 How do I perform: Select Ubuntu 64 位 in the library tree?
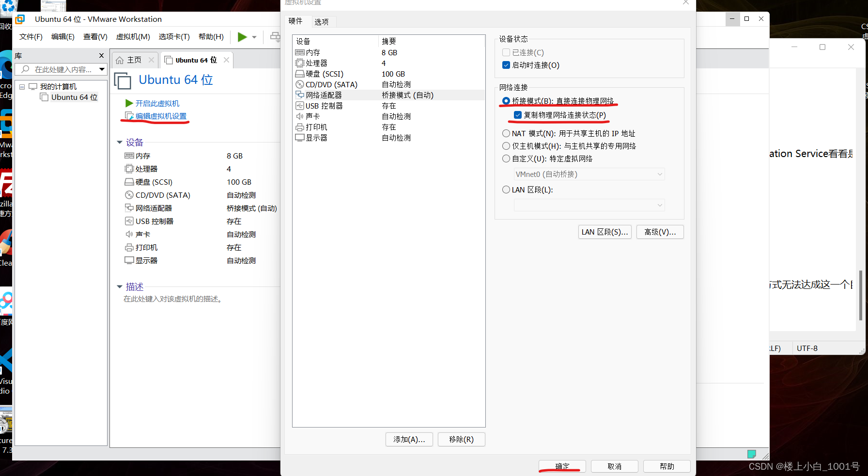pyautogui.click(x=75, y=97)
